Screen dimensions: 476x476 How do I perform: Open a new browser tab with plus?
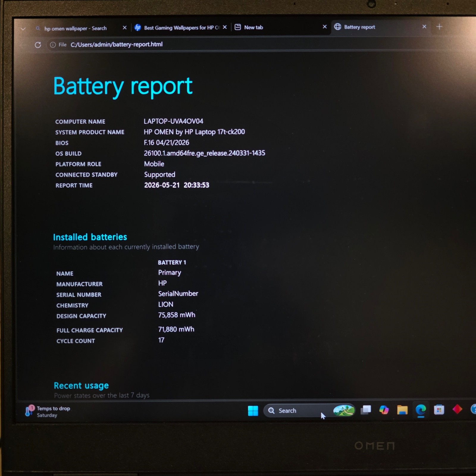pos(439,27)
